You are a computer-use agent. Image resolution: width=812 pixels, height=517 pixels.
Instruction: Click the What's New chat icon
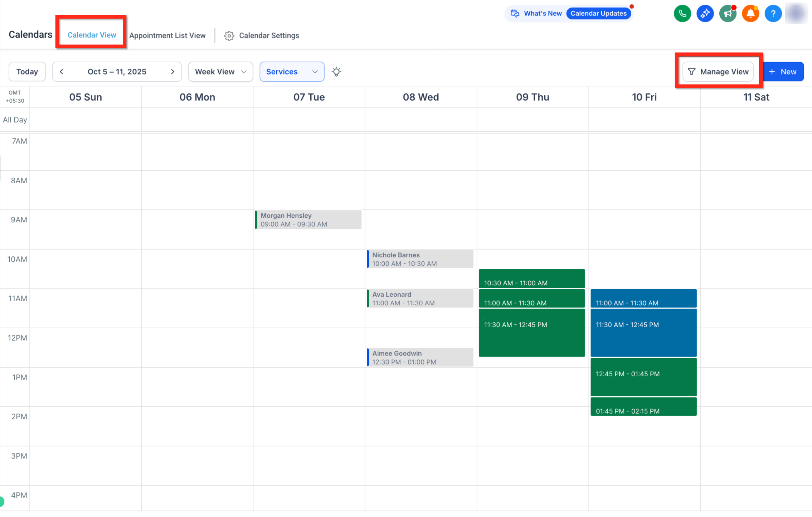click(515, 14)
